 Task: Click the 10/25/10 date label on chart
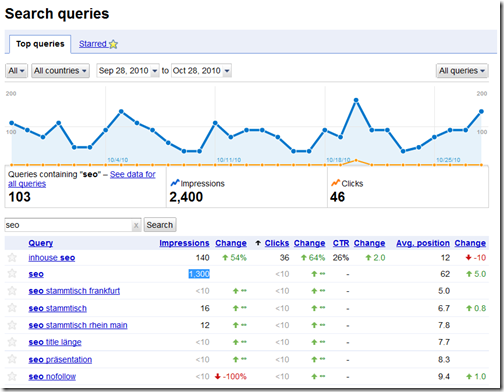point(448,160)
